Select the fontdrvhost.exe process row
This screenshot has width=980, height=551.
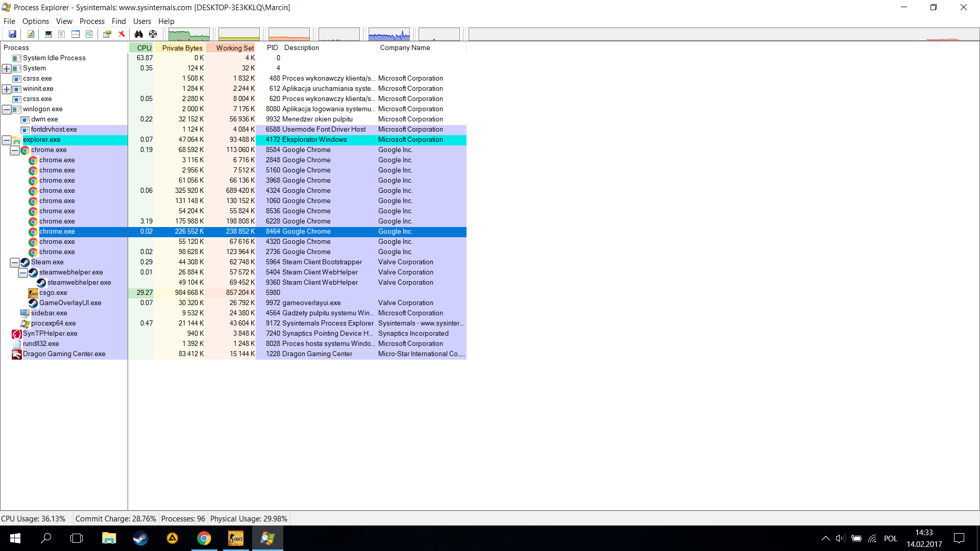[234, 130]
